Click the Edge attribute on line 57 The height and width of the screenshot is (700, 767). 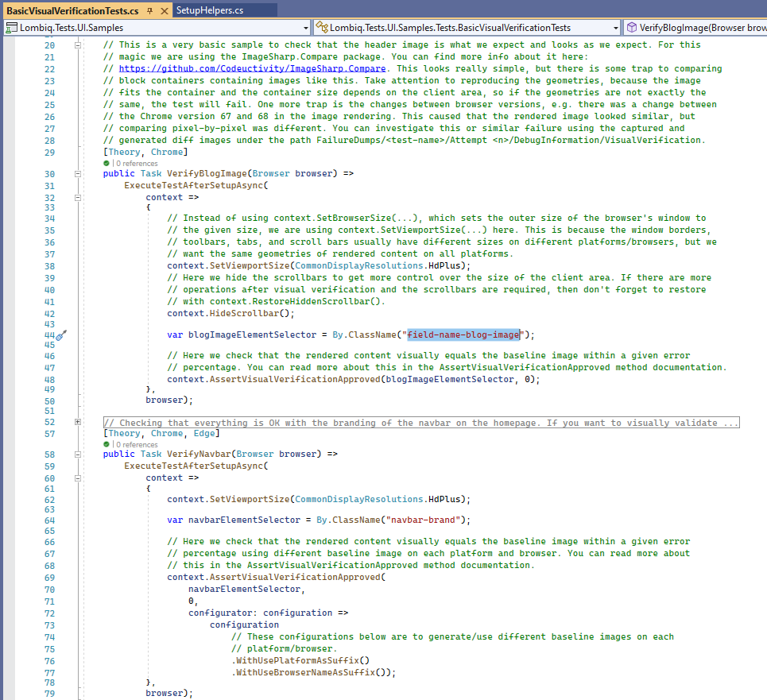click(204, 434)
